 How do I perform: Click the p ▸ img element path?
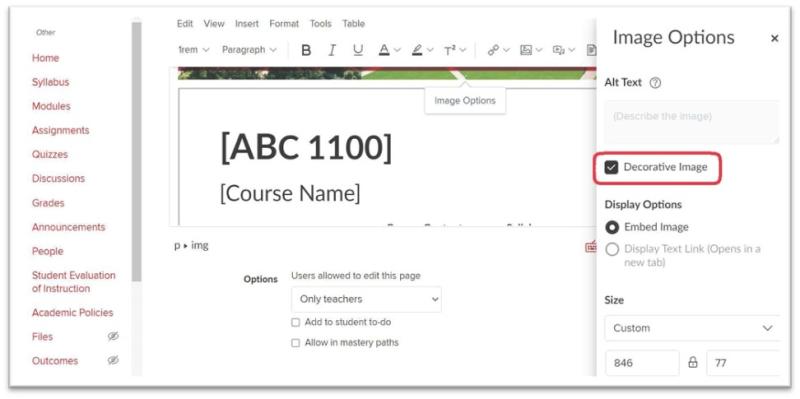click(x=191, y=246)
